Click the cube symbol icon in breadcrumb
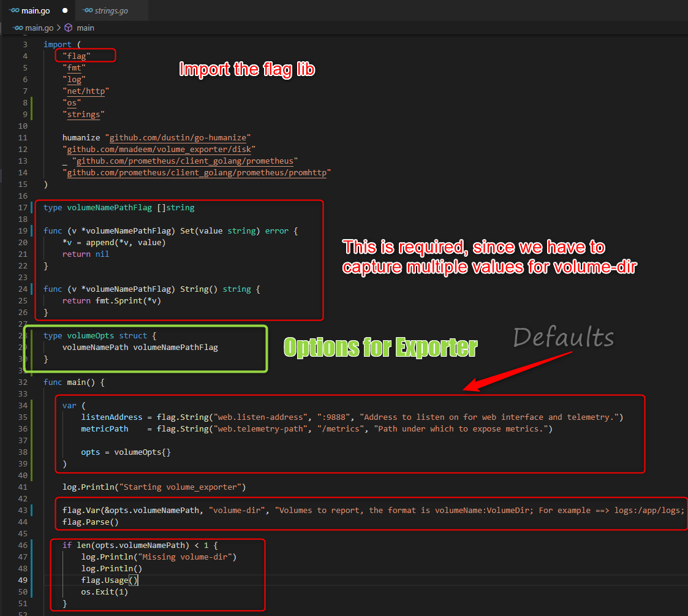Viewport: 688px width, 616px height. [68, 28]
